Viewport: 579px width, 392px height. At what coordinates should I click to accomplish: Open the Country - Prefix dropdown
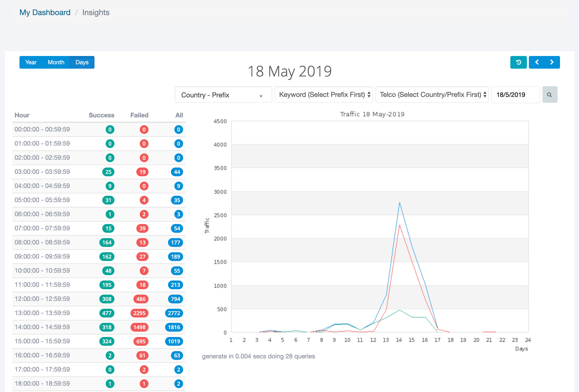click(x=223, y=95)
